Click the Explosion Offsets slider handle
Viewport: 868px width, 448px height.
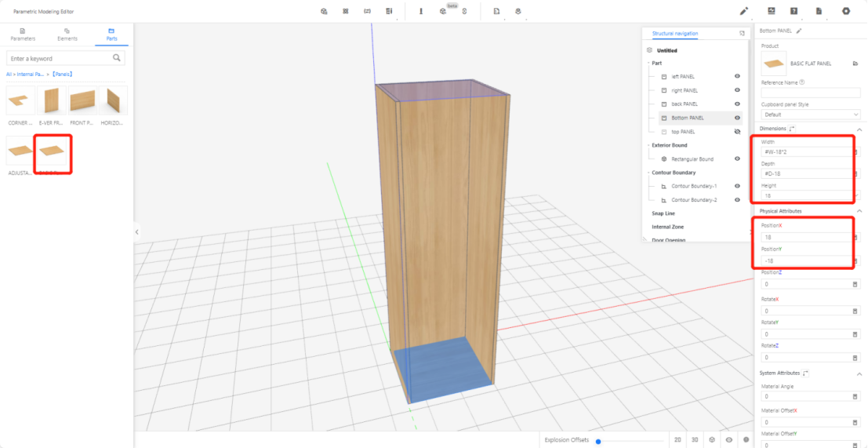(x=598, y=441)
